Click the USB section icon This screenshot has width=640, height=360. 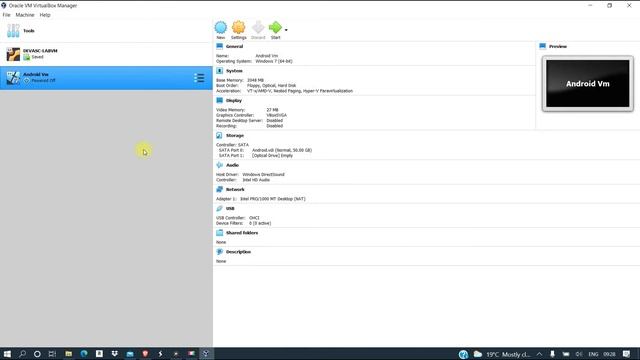point(220,208)
